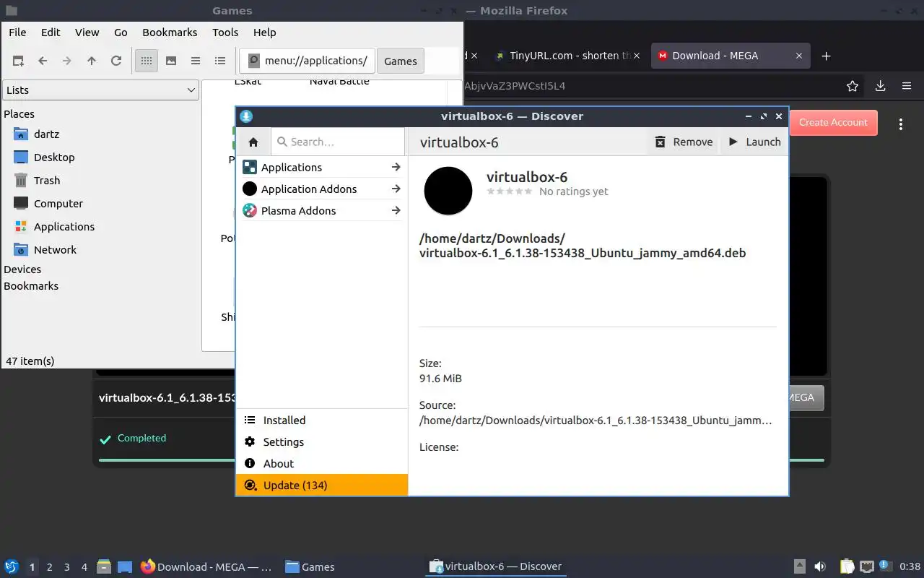This screenshot has height=578, width=924.
Task: Switch to virtual desktop 4
Action: pyautogui.click(x=84, y=567)
